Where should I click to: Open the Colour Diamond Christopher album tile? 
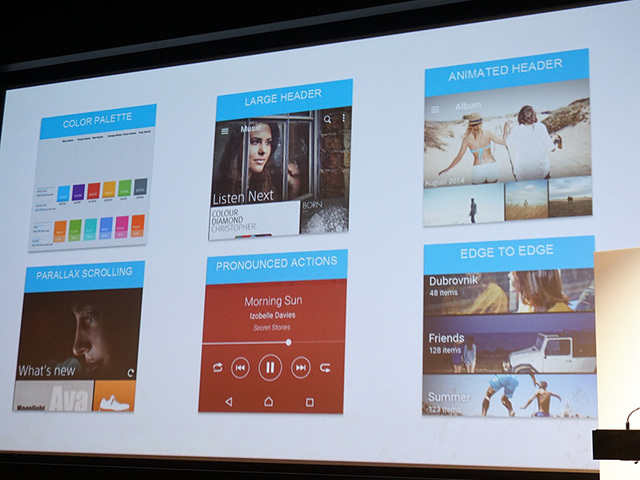(x=255, y=220)
